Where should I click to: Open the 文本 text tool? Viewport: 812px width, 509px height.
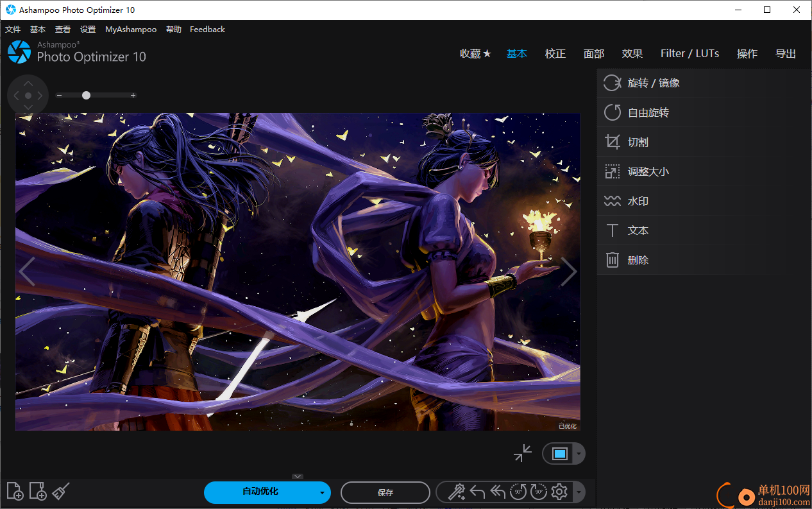[704, 230]
